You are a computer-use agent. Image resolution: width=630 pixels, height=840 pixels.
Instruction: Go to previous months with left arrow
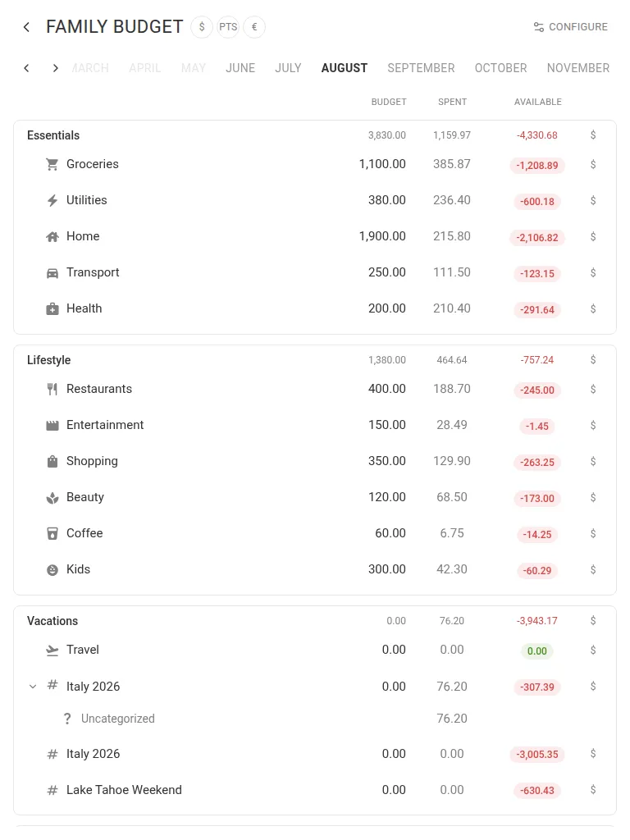[x=26, y=68]
